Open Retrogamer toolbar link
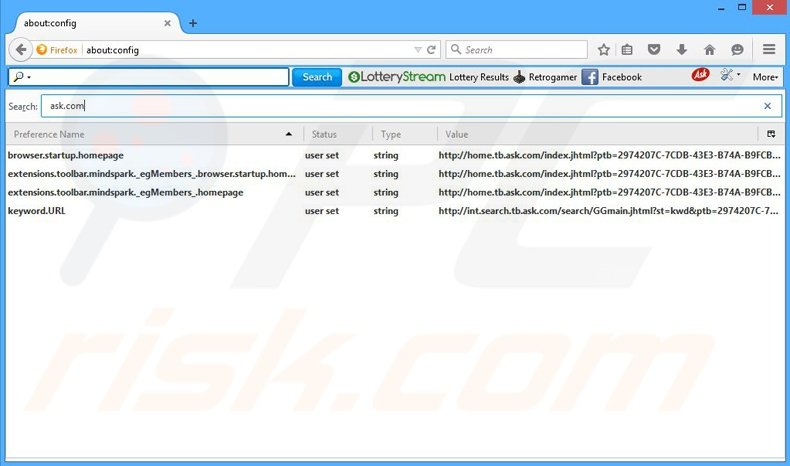This screenshot has height=466, width=790. pos(553,77)
